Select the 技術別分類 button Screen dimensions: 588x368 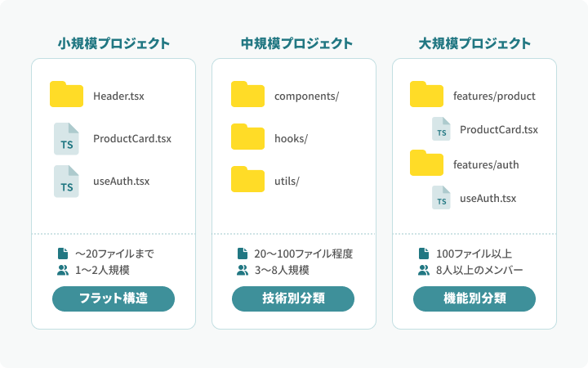tap(293, 299)
